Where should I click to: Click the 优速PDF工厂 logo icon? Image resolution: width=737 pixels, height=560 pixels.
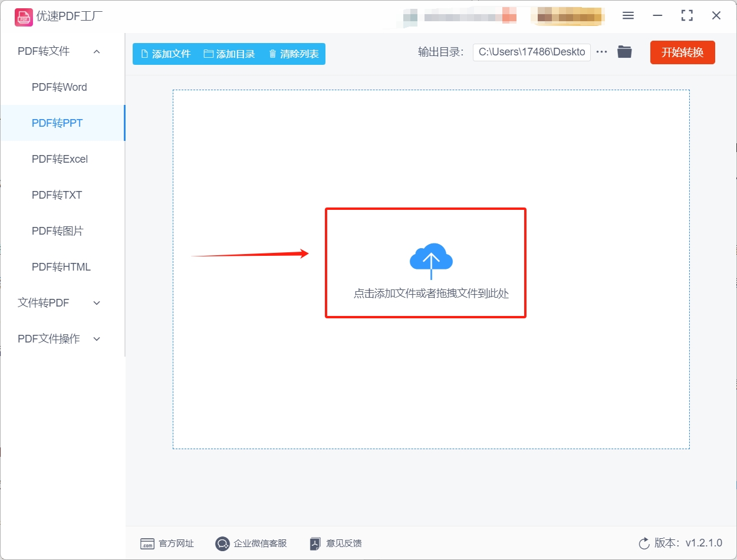[x=24, y=17]
